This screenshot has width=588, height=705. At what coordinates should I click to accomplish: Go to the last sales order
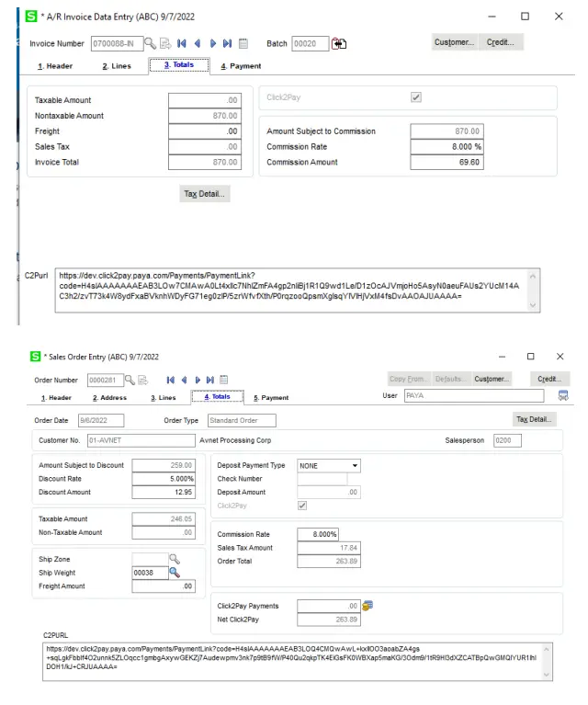pos(210,380)
